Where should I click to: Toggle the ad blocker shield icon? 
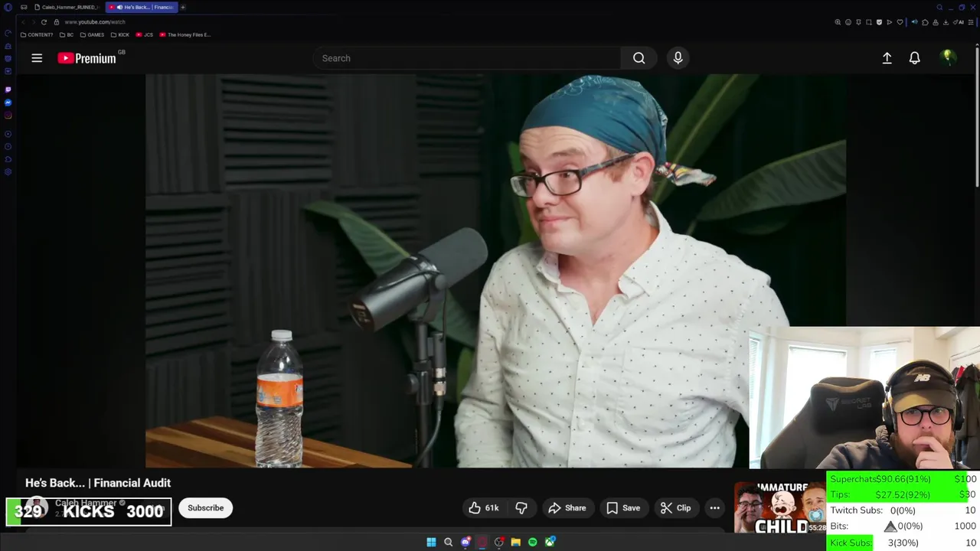coord(879,22)
